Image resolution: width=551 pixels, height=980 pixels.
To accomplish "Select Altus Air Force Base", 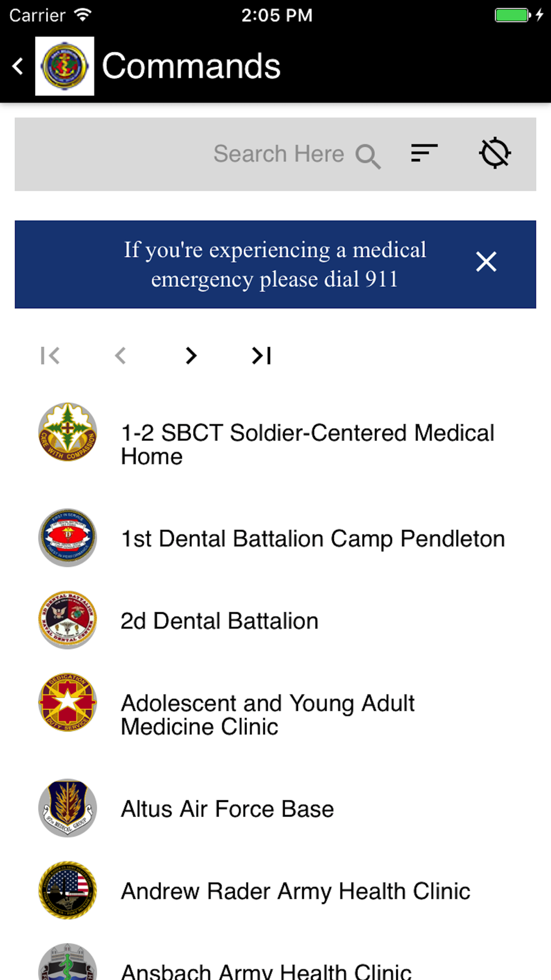I will [x=275, y=809].
